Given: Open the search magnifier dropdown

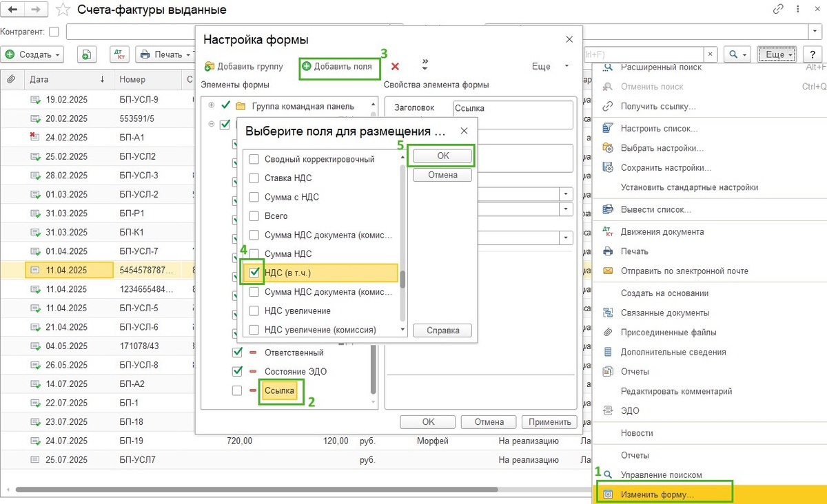Looking at the screenshot, I should (x=737, y=54).
